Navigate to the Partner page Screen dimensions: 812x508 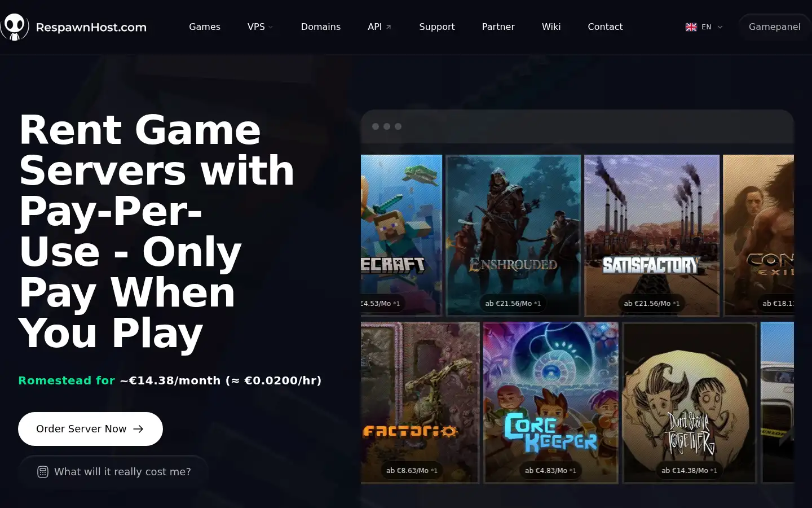[x=498, y=27]
